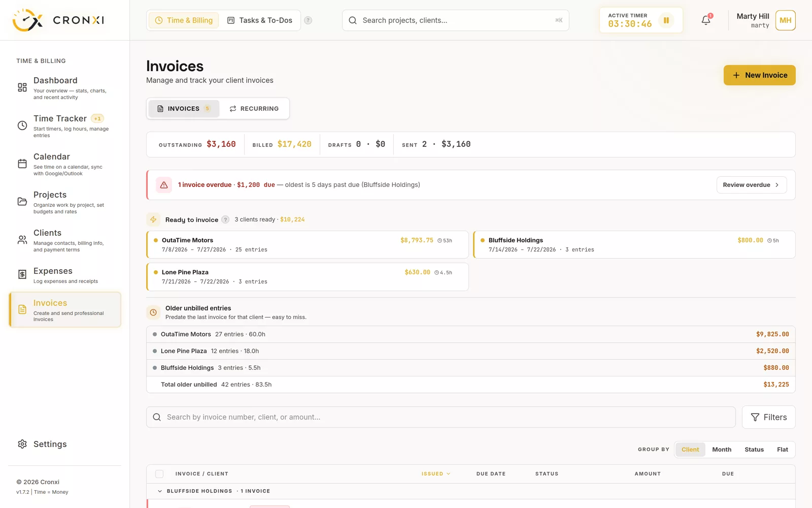Create a New Invoice
Viewport: 812px width, 508px height.
click(x=759, y=75)
